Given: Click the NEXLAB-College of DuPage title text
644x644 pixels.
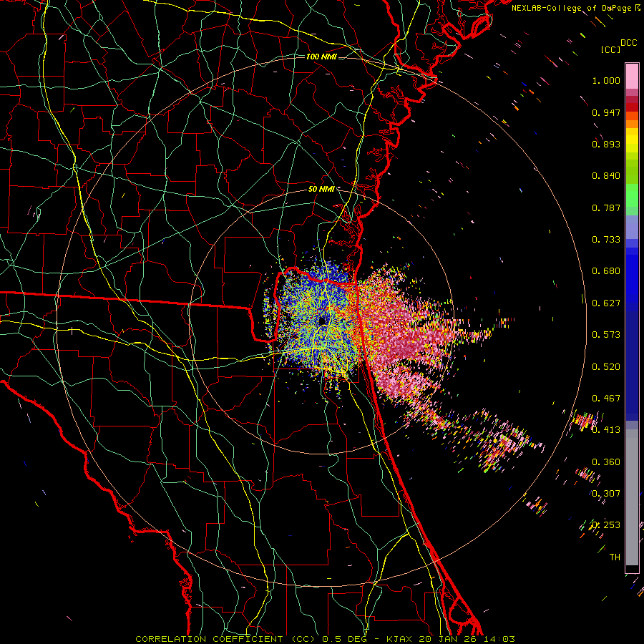Looking at the screenshot, I should [571, 8].
